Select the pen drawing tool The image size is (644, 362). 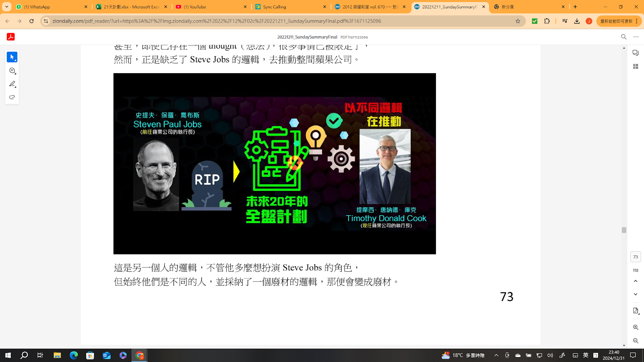click(x=12, y=84)
